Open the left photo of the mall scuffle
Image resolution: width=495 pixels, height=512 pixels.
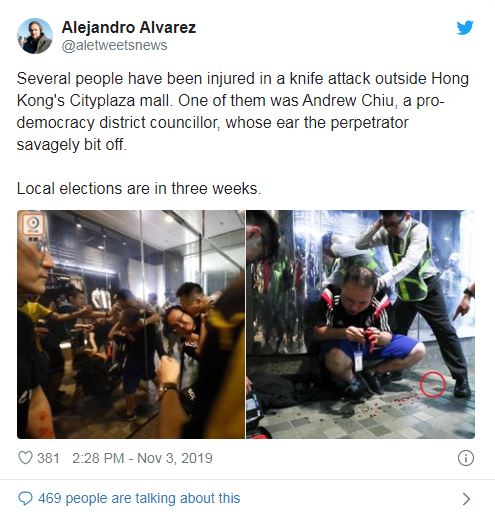point(131,324)
